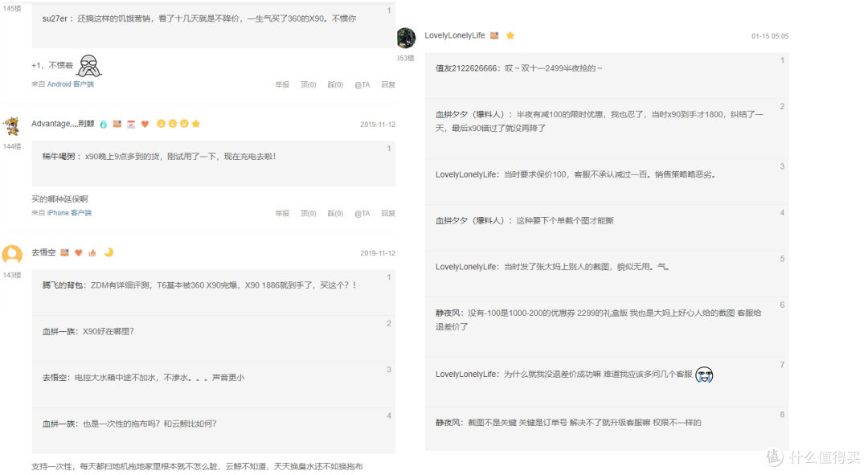
Task: Click the crying emoji in LovelyLonelyLife's seventh quote
Action: coord(704,375)
